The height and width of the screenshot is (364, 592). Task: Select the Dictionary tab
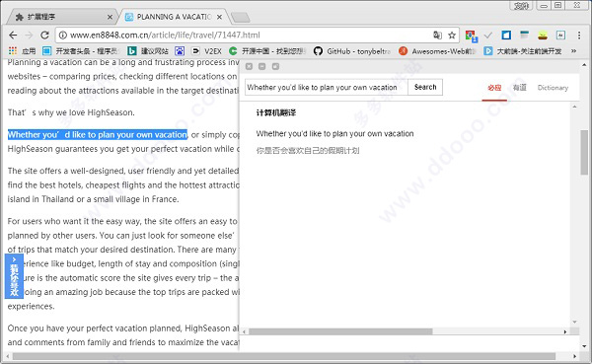553,88
